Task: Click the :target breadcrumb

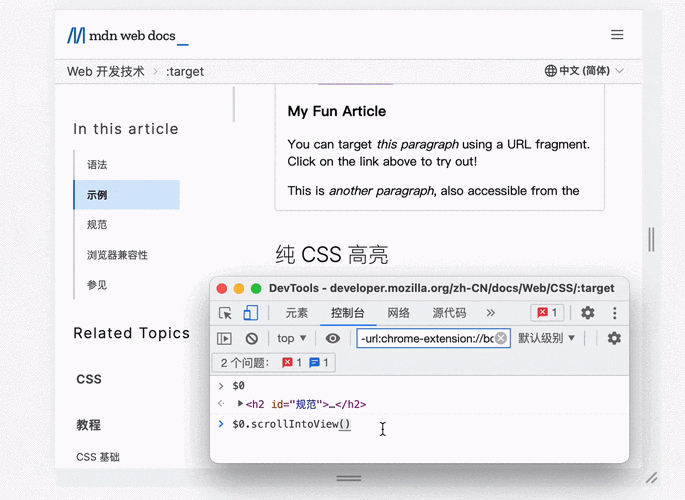Action: click(185, 71)
